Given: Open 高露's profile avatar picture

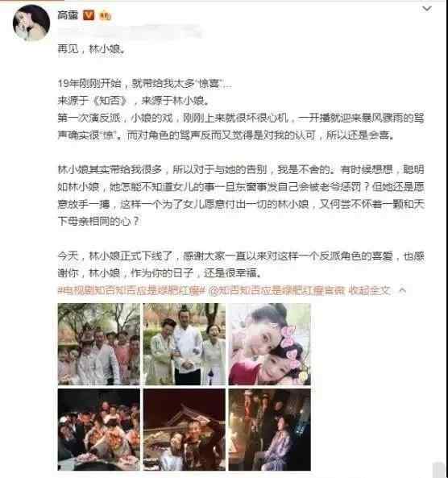Looking at the screenshot, I should pyautogui.click(x=31, y=23).
